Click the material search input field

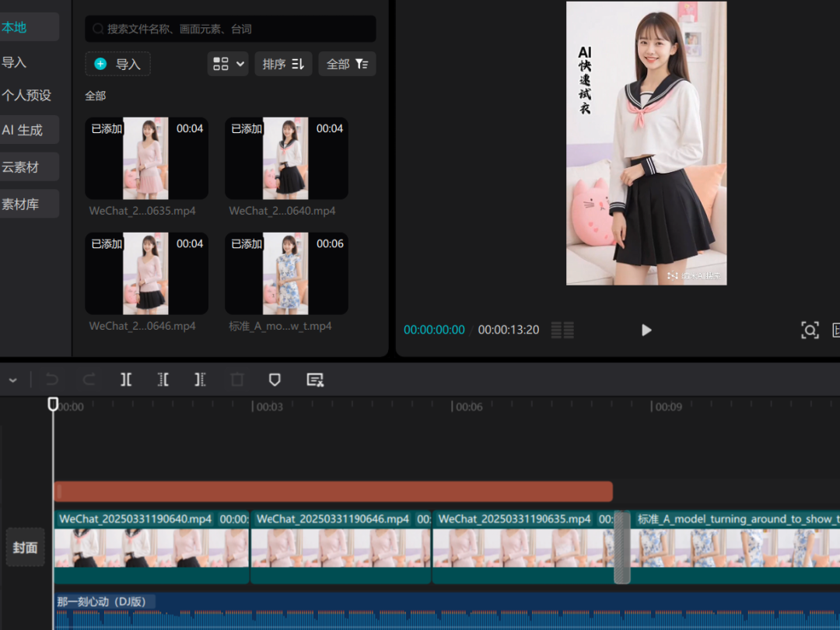(229, 28)
